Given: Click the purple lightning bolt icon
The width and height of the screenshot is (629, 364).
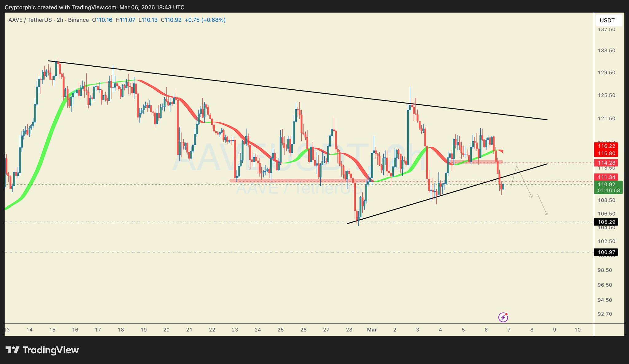Looking at the screenshot, I should coord(503,317).
